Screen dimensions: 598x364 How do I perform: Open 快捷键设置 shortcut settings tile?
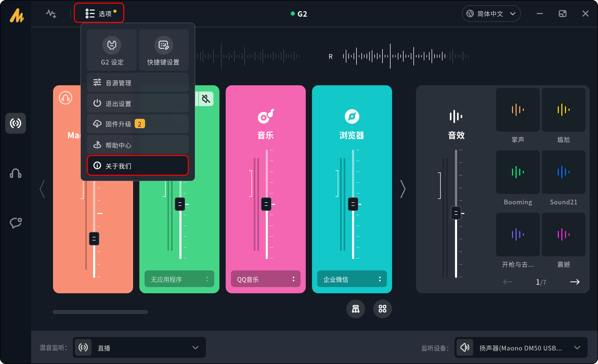[x=164, y=50]
